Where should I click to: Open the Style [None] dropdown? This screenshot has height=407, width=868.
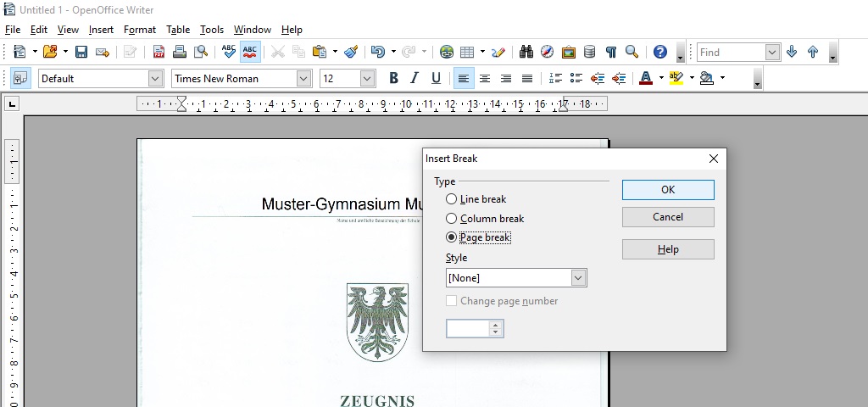pyautogui.click(x=578, y=278)
